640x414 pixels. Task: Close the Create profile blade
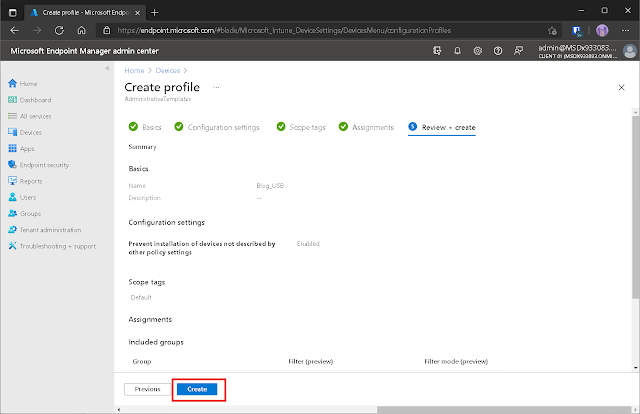pyautogui.click(x=621, y=87)
